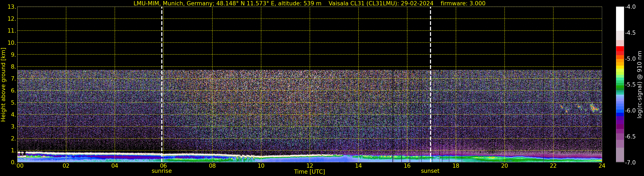Click the time axis tick '08'
This screenshot has height=176, width=644.
point(212,166)
